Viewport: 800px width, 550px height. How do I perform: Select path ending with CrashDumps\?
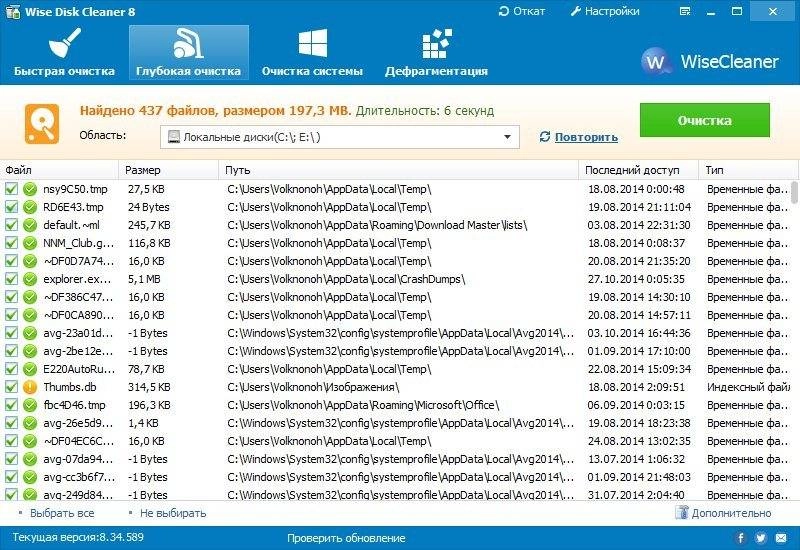coord(346,279)
